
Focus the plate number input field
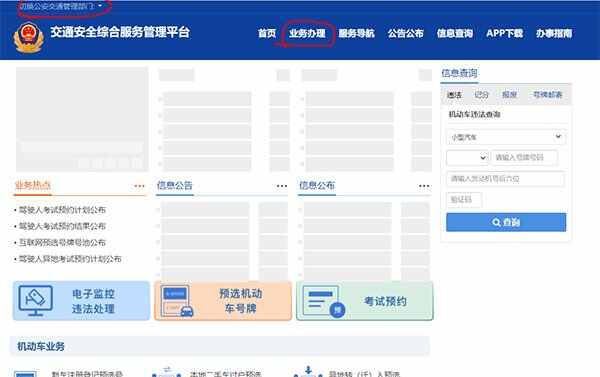[x=524, y=158]
